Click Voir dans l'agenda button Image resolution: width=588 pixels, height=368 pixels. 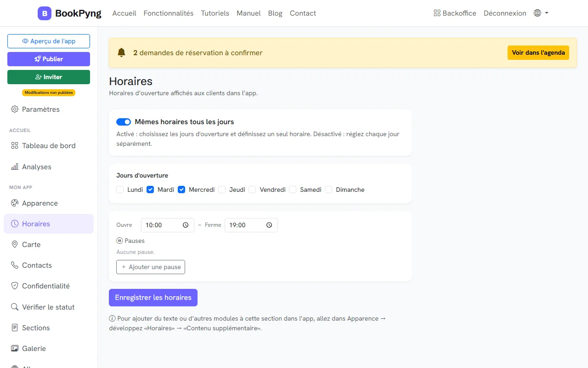pos(538,52)
